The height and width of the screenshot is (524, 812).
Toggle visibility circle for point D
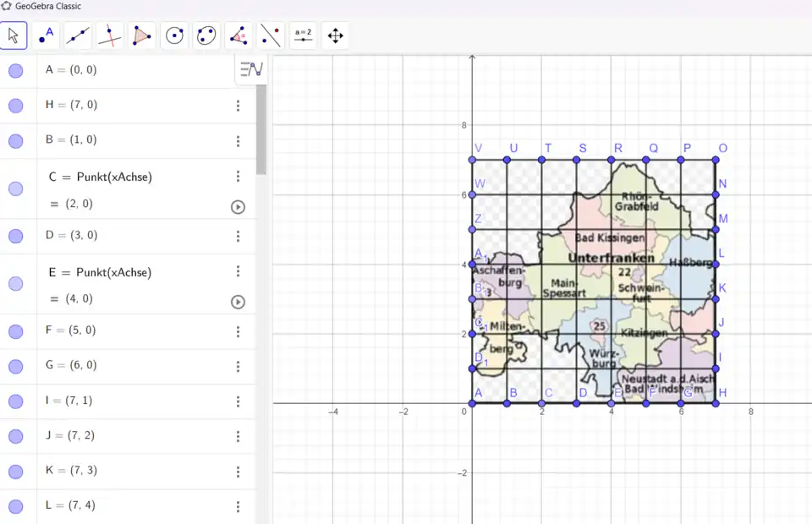(15, 236)
